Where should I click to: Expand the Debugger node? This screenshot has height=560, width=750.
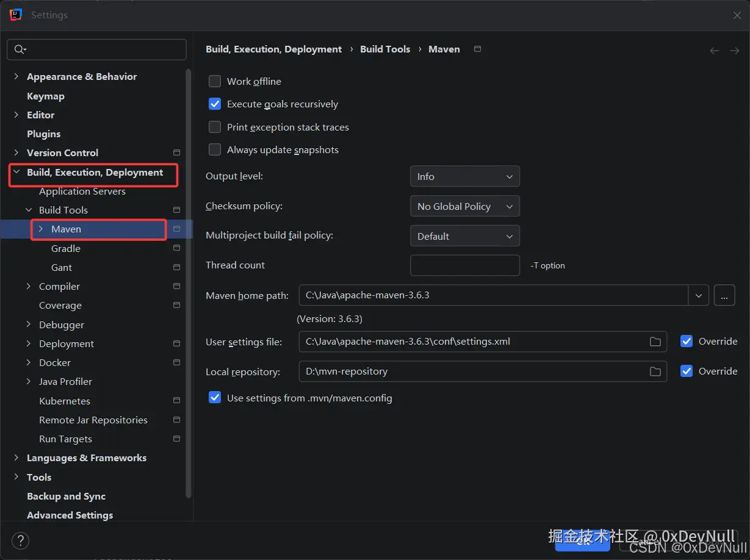[29, 325]
